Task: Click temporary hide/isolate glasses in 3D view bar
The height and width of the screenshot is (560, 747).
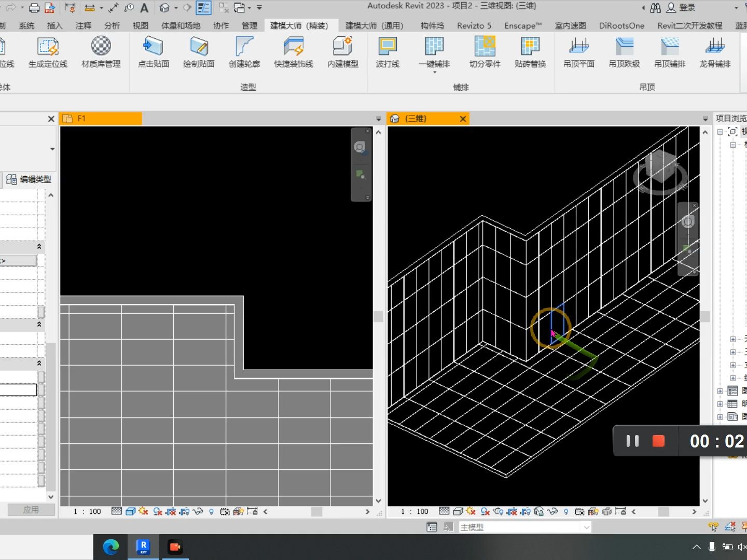Action: click(x=552, y=511)
